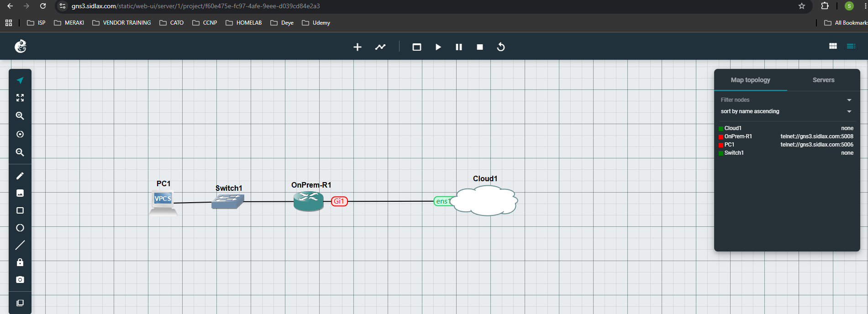Open the Deye bookmarks folder

[282, 23]
